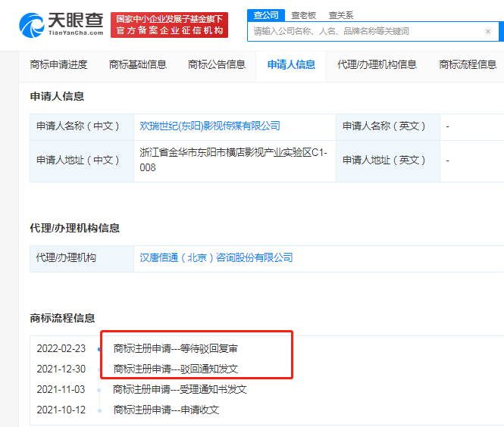Click the 申请人地址（中文） label cell
The image size is (504, 427).
pyautogui.click(x=82, y=161)
